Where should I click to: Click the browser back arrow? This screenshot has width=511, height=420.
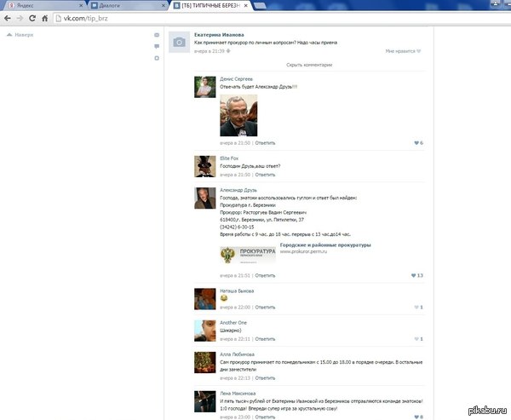[x=7, y=18]
